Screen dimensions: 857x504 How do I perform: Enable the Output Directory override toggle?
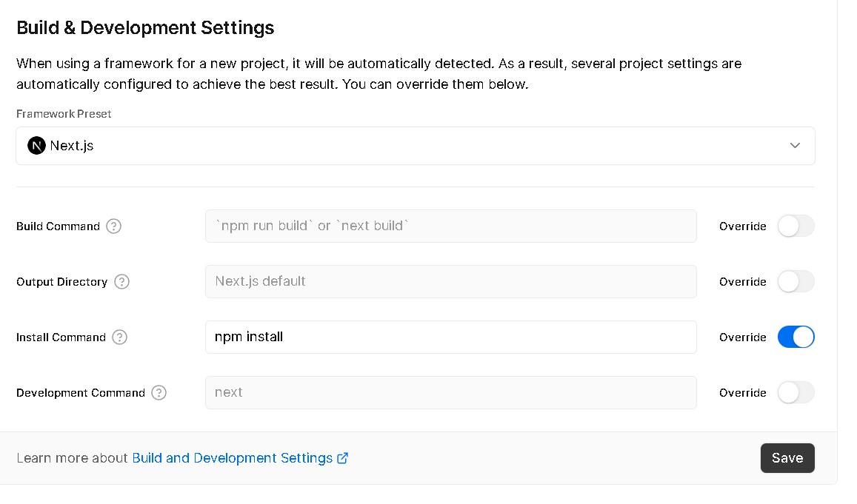click(x=796, y=282)
